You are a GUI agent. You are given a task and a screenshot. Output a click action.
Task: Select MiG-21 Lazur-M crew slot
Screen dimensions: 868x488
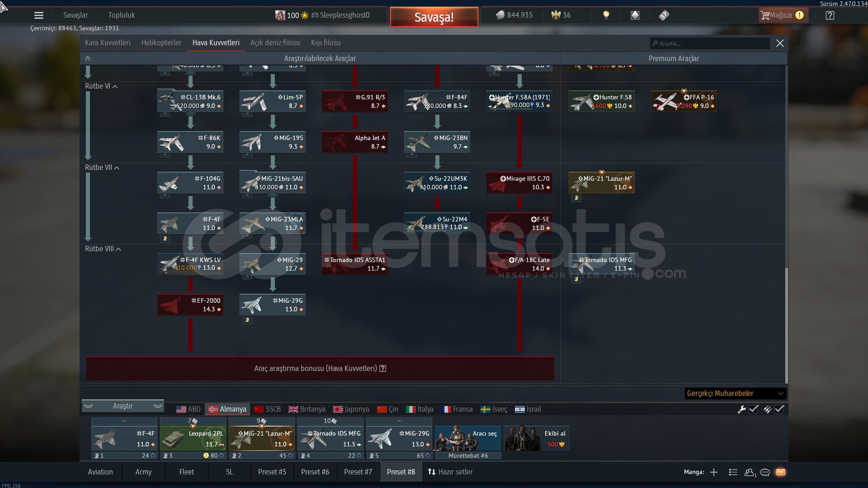262,438
